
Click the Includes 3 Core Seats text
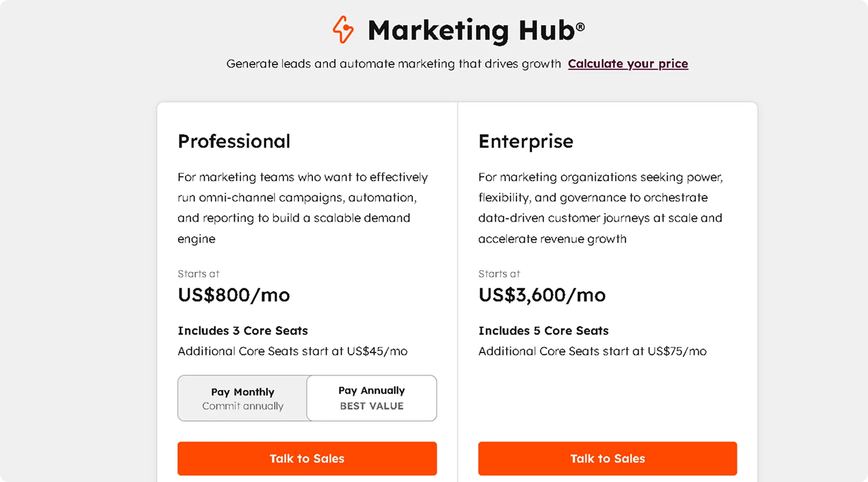(242, 331)
